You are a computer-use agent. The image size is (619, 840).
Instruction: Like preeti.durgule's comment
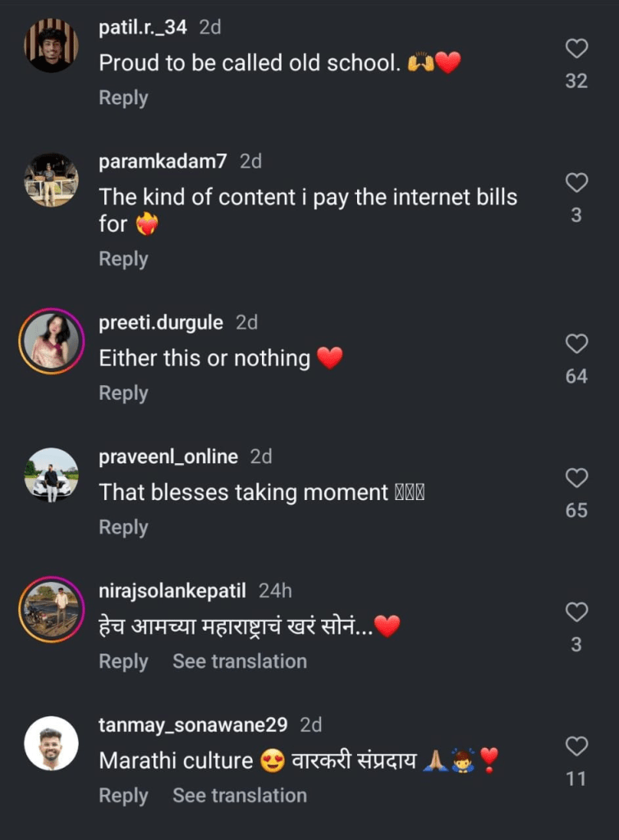coord(577,343)
